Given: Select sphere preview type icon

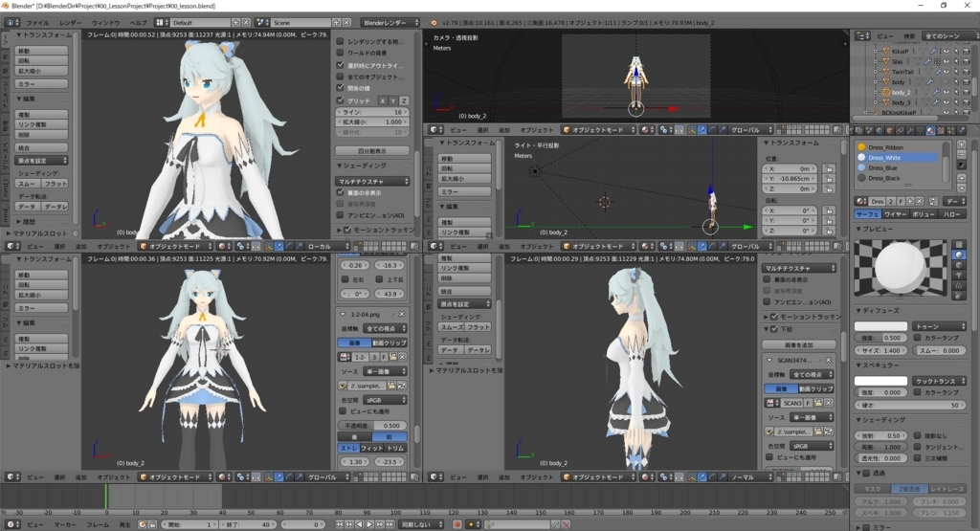Looking at the screenshot, I should coord(959,254).
